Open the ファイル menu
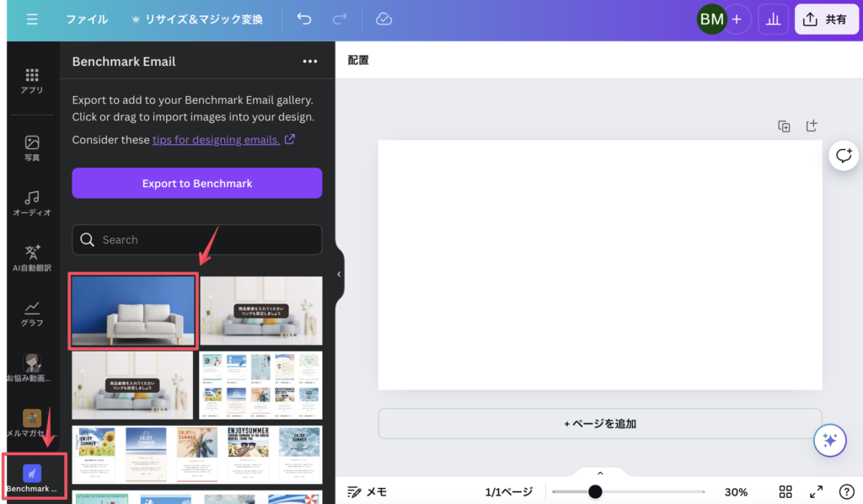 pyautogui.click(x=87, y=19)
